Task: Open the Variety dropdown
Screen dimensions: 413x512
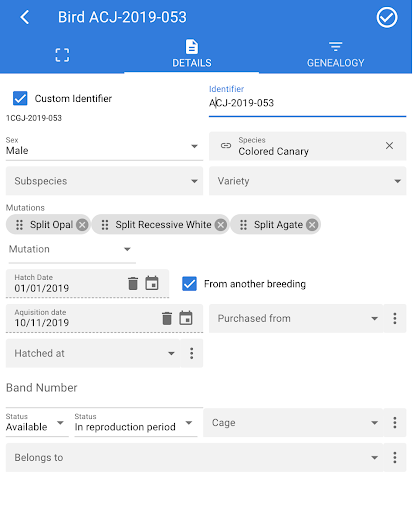Action: pos(307,181)
